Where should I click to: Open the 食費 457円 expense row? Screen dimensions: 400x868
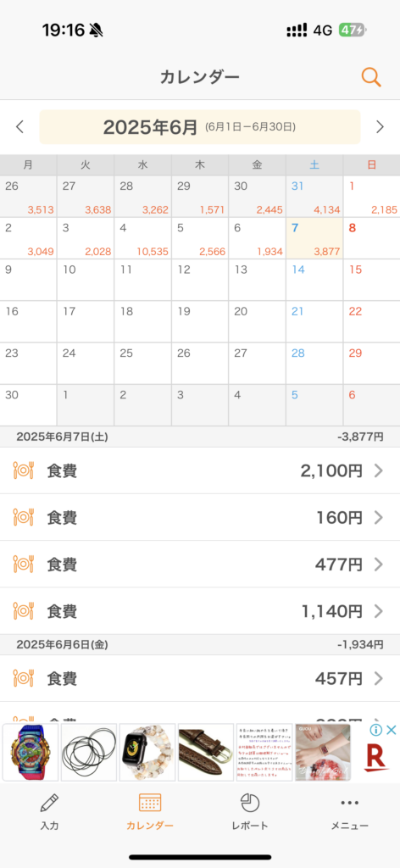coord(200,678)
